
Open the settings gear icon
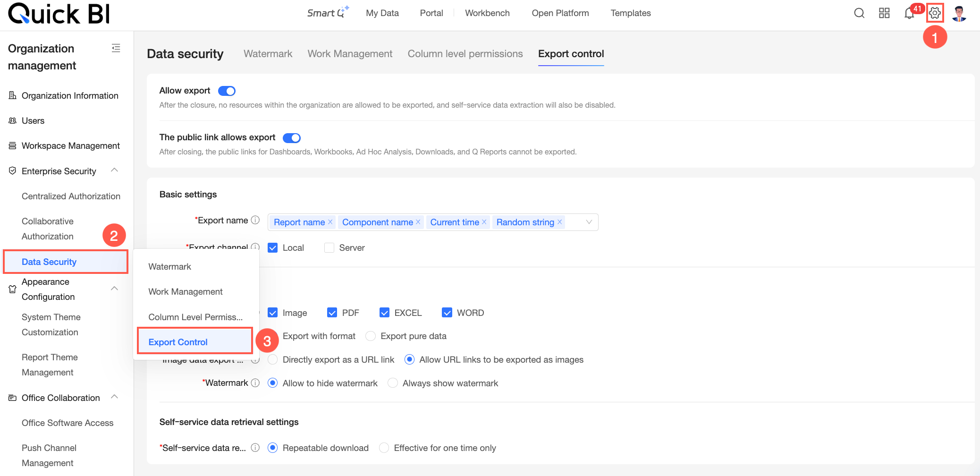click(935, 13)
